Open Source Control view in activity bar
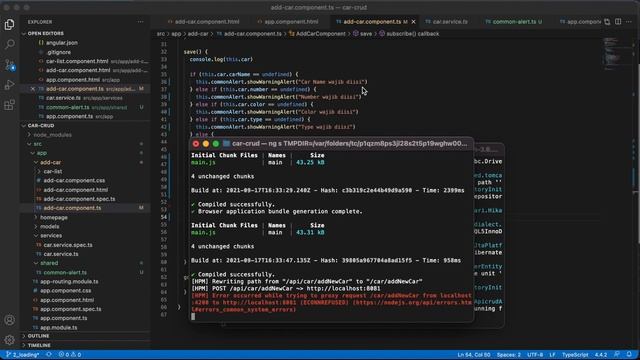The height and width of the screenshot is (360, 640). pyautogui.click(x=9, y=64)
